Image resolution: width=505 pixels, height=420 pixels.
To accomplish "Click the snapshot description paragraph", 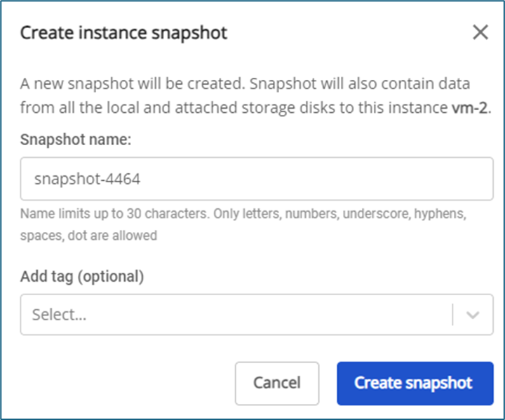I will click(252, 97).
